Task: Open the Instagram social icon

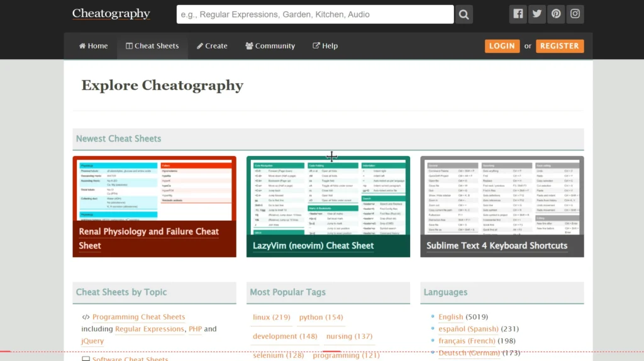Action: pos(575,14)
